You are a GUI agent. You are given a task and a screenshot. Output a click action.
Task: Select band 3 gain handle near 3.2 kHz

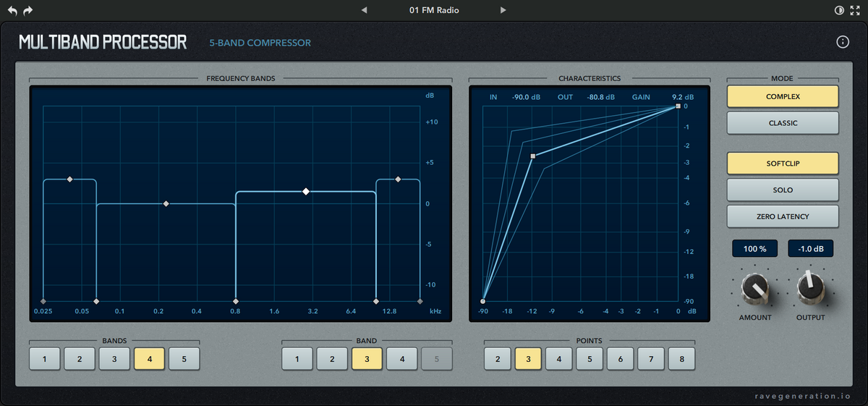[x=306, y=191]
